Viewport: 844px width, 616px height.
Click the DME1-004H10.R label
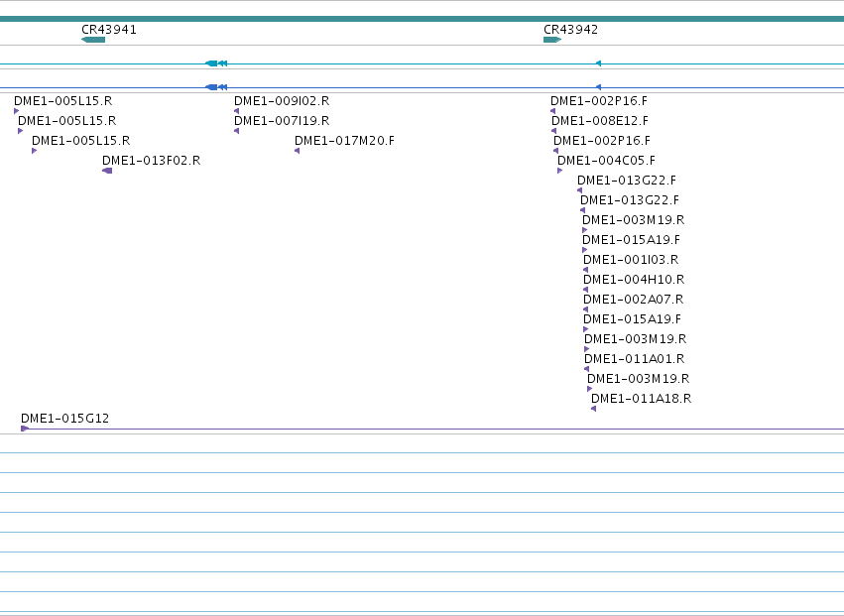[634, 280]
